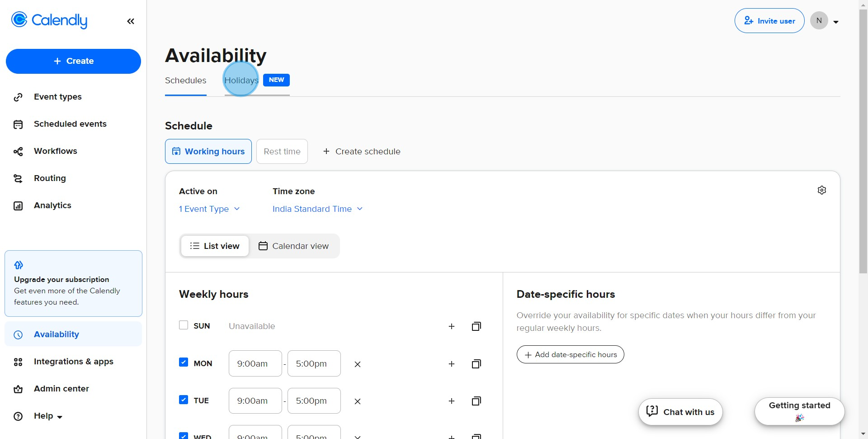Open India Standard Time zone dropdown

pos(318,209)
